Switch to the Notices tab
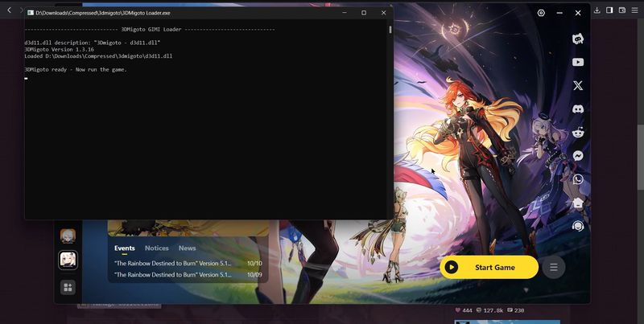Viewport: 644px width, 324px height. pyautogui.click(x=156, y=248)
